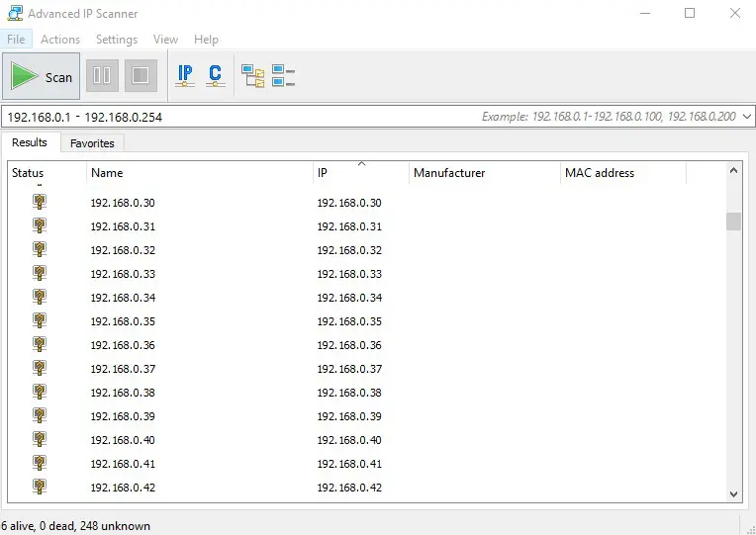The image size is (756, 535).
Task: Sort by the MAC address column header
Action: [623, 173]
